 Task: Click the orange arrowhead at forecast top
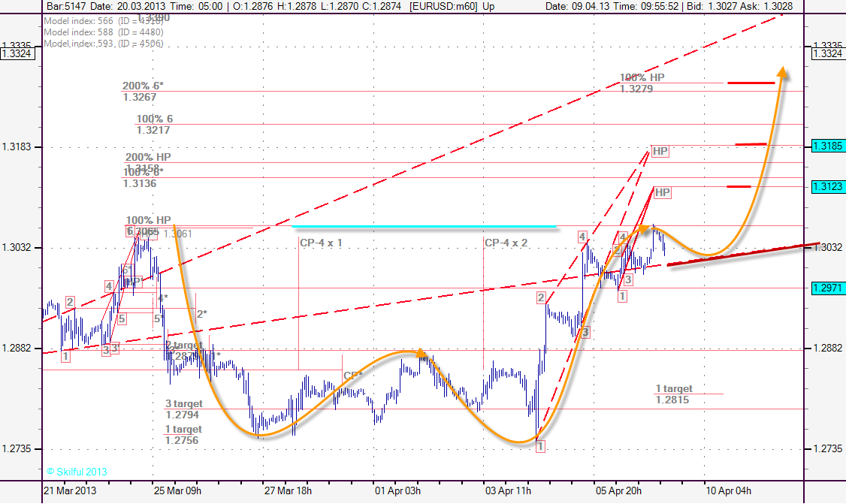tap(783, 72)
